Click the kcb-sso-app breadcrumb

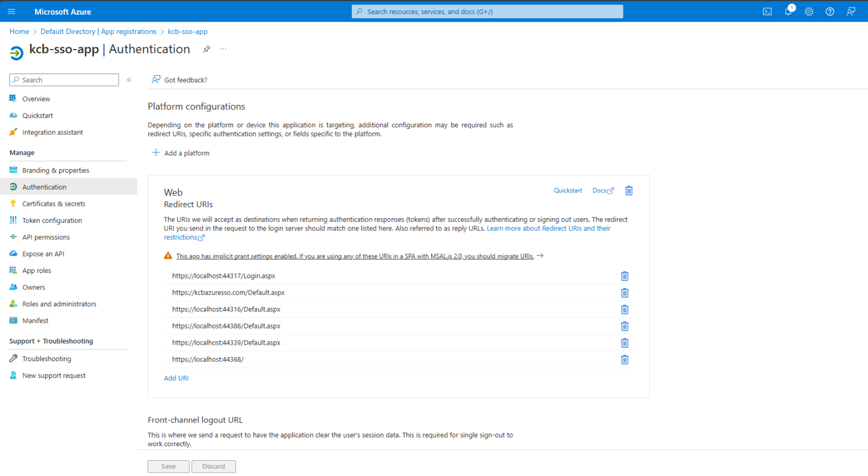pyautogui.click(x=188, y=32)
